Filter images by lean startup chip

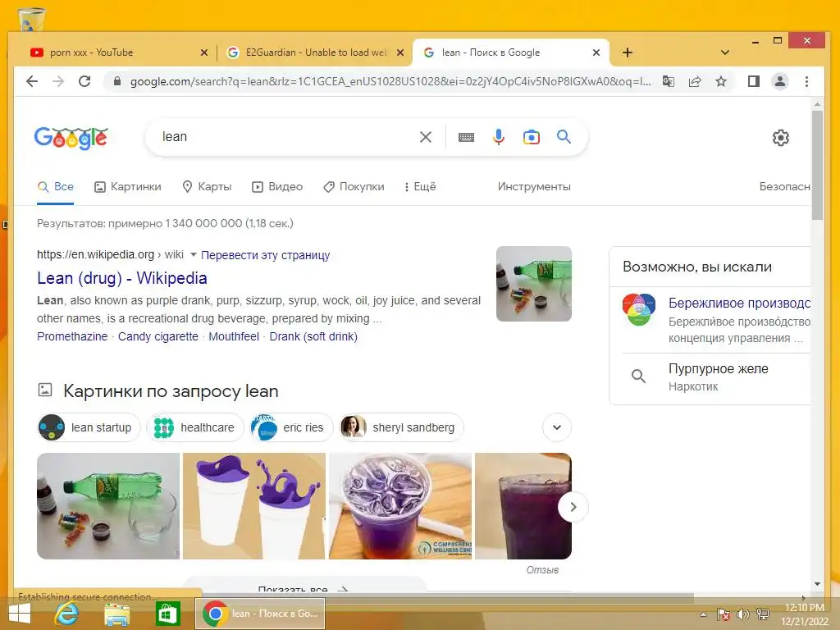point(89,427)
